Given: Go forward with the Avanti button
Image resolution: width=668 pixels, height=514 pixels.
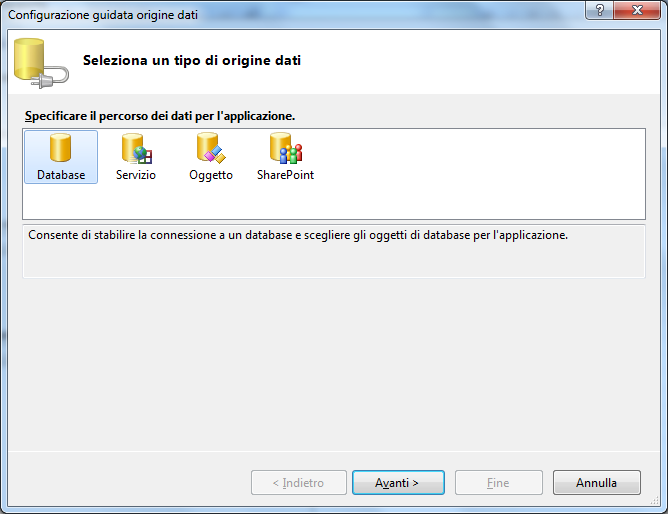Looking at the screenshot, I should tap(398, 482).
